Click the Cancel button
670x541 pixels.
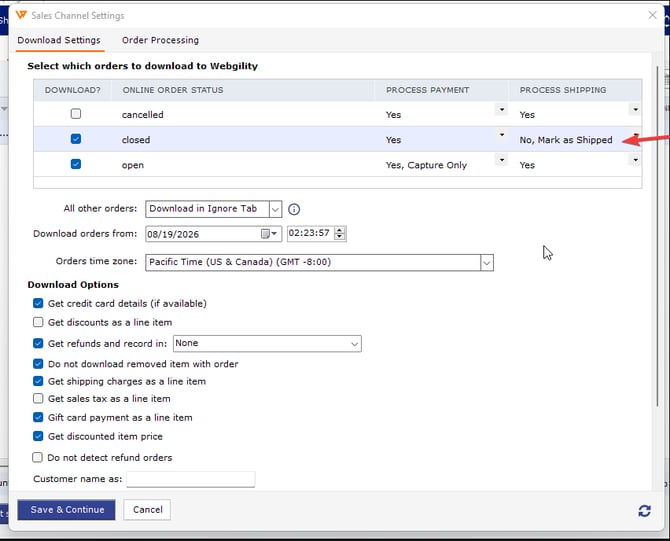pyautogui.click(x=147, y=510)
